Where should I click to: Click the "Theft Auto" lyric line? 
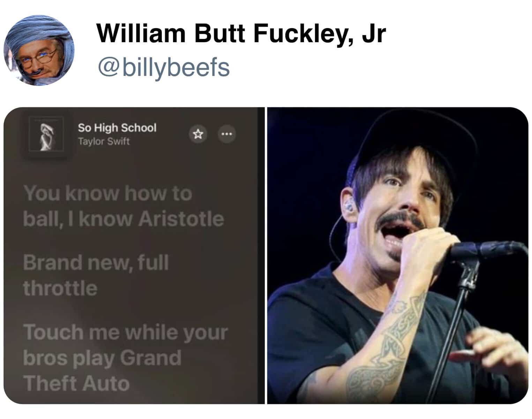76,383
